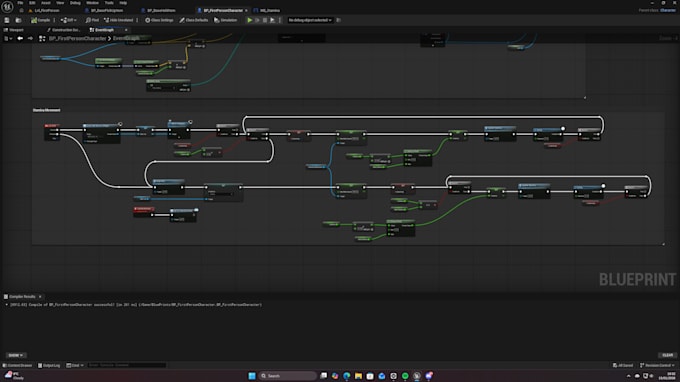Click the Unreal Engine taskbar icon

coord(417,376)
